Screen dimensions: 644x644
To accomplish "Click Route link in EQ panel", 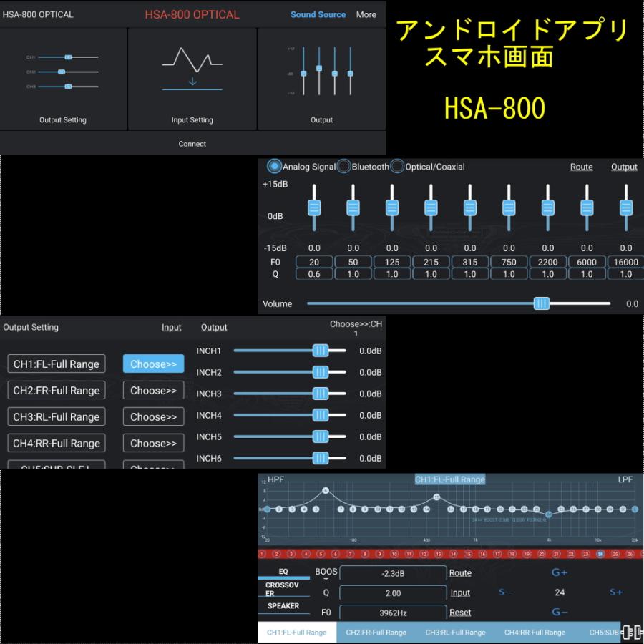I will [x=460, y=572].
